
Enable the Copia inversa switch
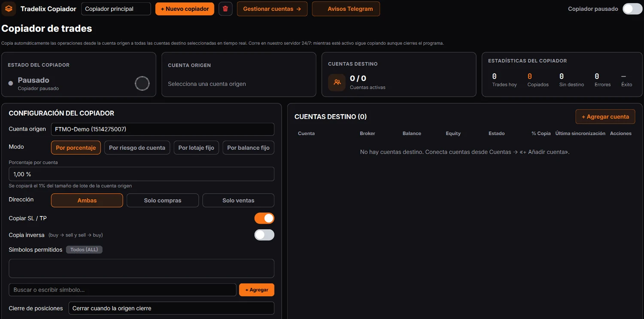(x=264, y=235)
